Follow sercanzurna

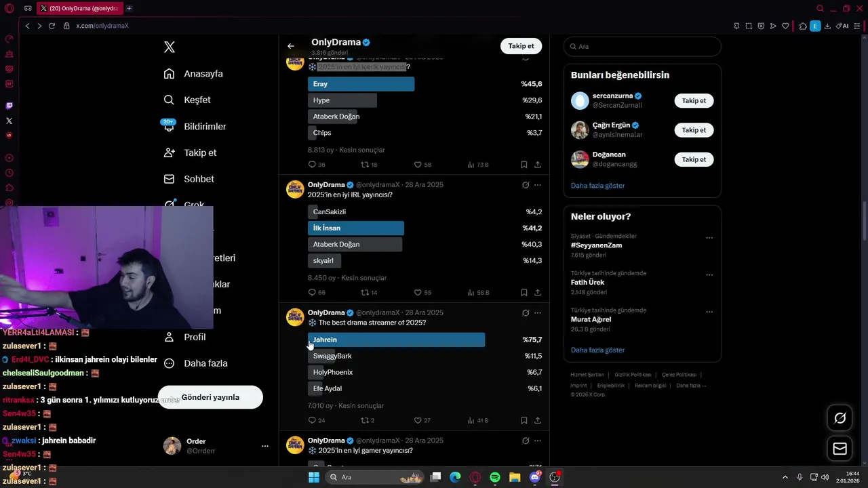point(694,101)
